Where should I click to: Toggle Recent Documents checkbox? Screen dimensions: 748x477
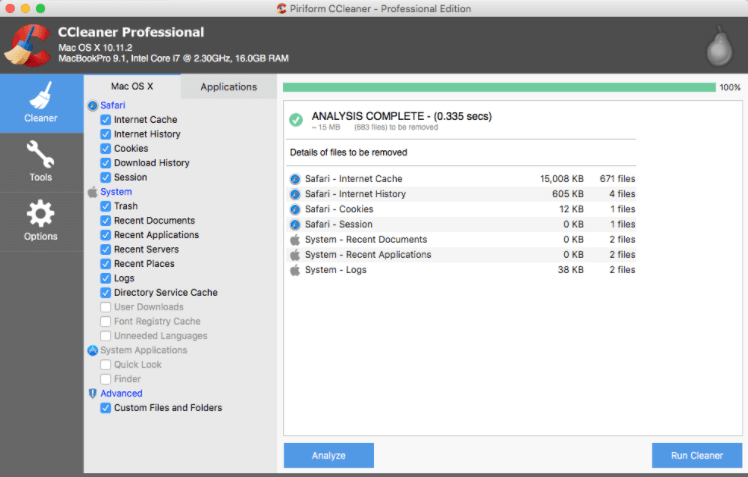click(105, 221)
